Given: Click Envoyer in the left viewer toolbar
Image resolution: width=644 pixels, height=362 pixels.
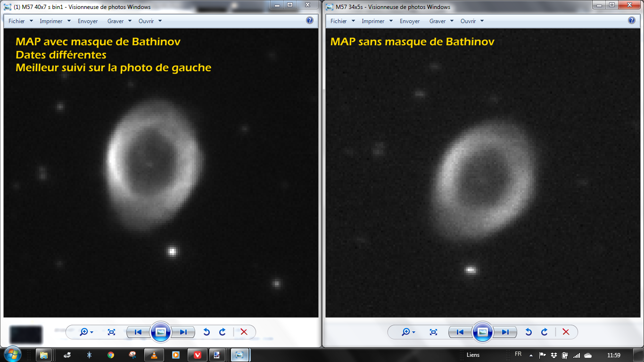Looking at the screenshot, I should point(88,21).
